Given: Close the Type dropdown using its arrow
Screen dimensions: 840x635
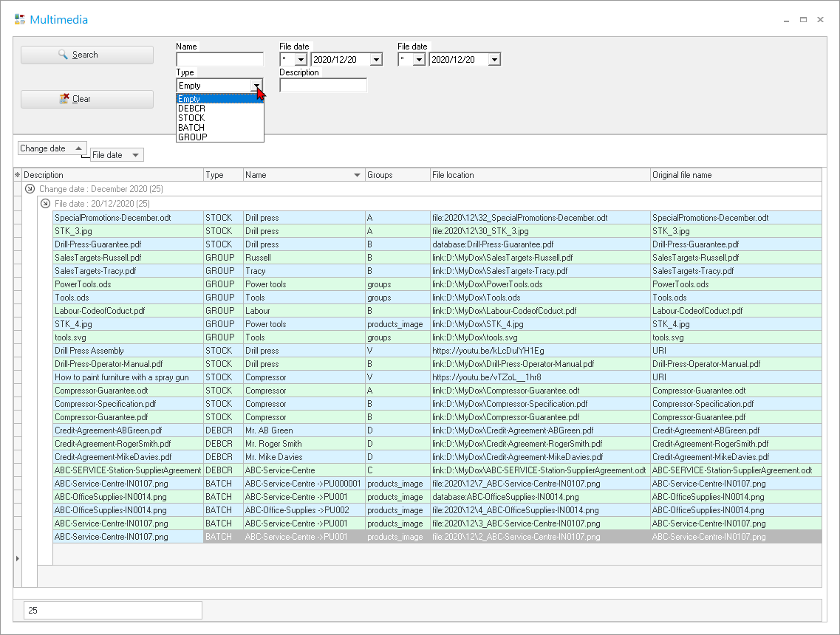Looking at the screenshot, I should (x=257, y=86).
